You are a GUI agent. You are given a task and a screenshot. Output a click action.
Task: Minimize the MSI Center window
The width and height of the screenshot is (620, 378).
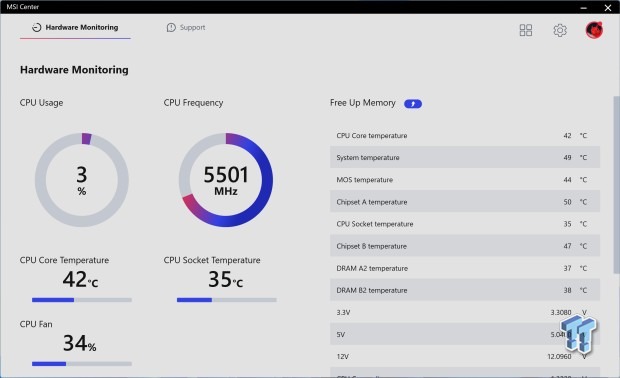coord(584,8)
